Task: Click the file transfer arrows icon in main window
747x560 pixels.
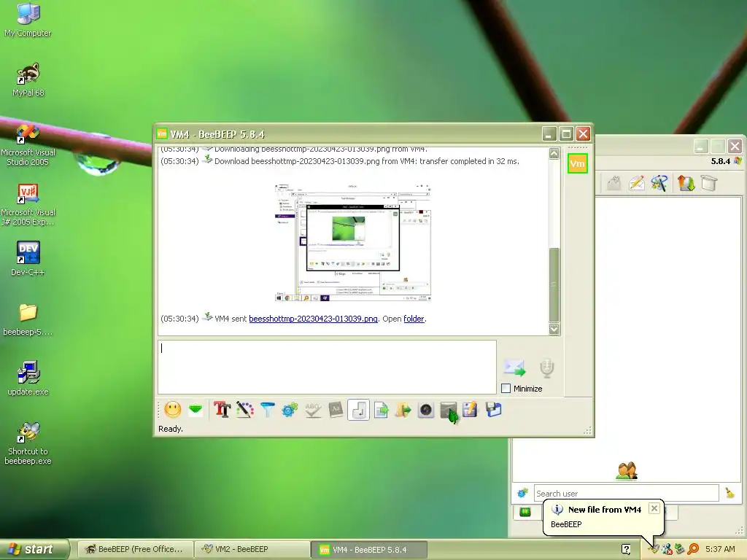Action: (x=686, y=183)
